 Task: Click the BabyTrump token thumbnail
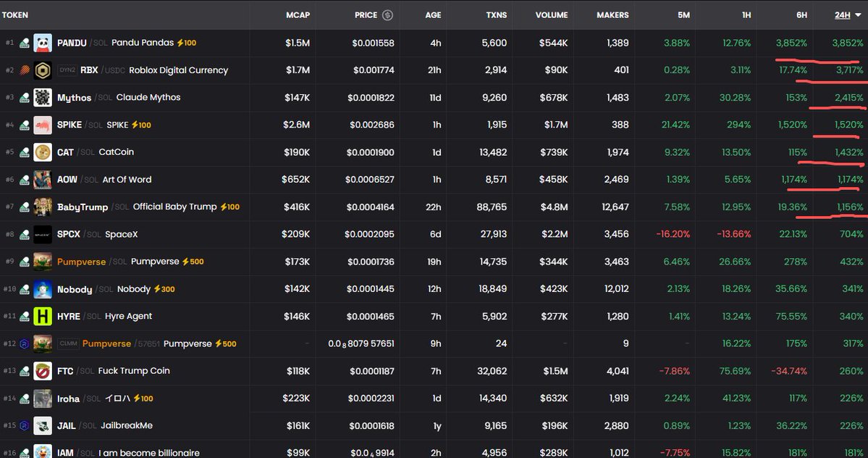point(43,207)
